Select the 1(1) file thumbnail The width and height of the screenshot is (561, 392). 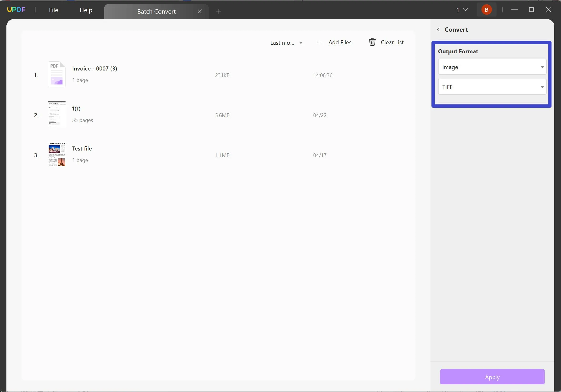[x=57, y=114]
